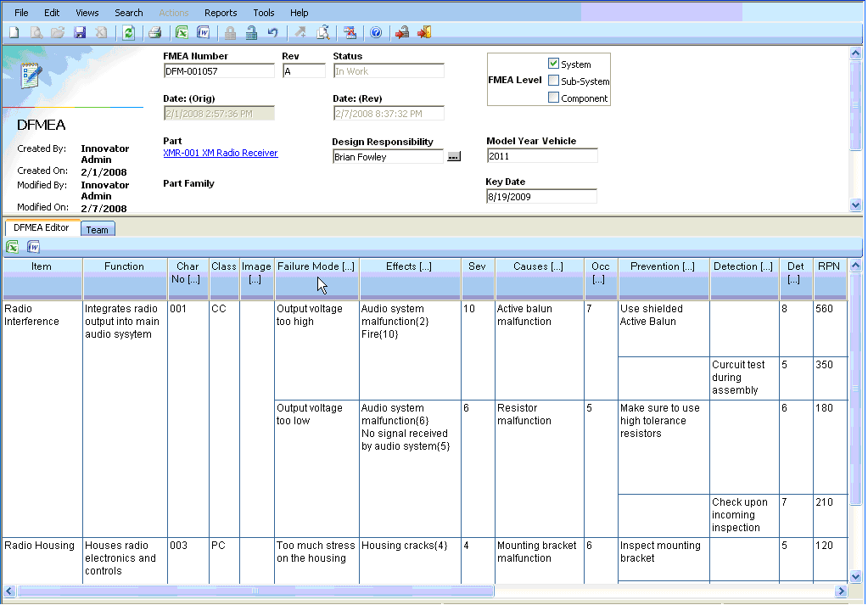Click the Key Date field

tap(541, 197)
